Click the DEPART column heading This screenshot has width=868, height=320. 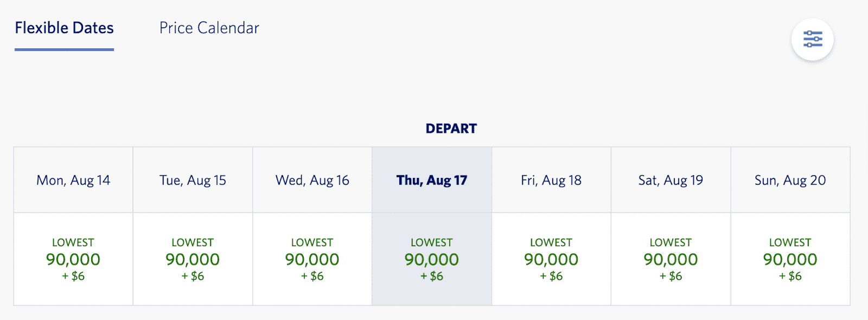click(x=451, y=129)
